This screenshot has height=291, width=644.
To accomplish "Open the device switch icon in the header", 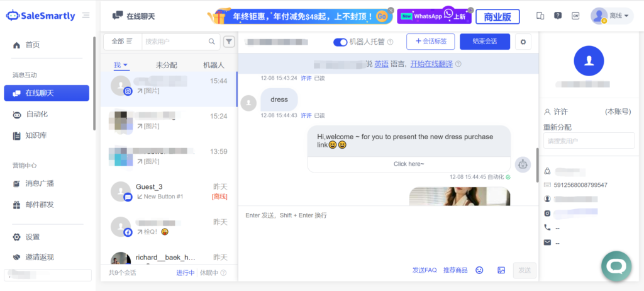I will (x=540, y=16).
